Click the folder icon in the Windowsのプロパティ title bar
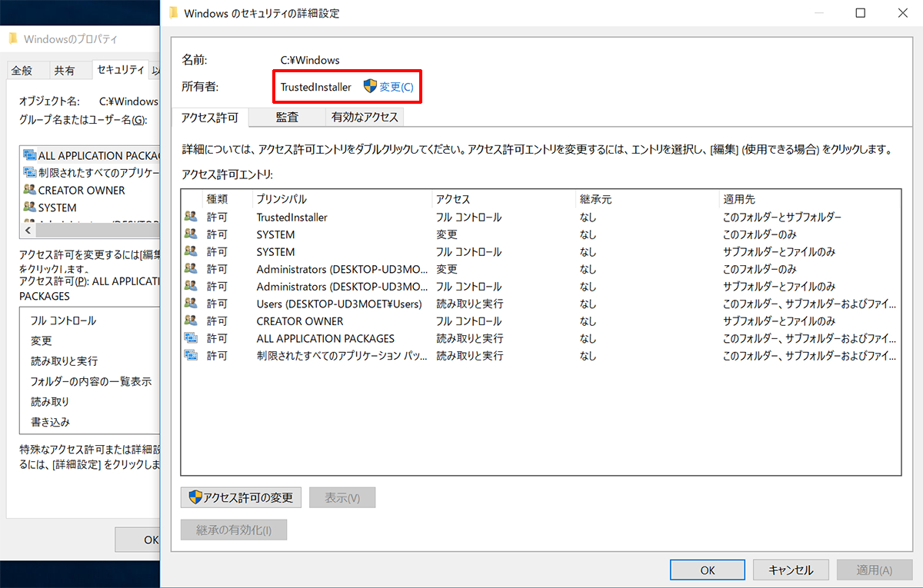 [13, 38]
